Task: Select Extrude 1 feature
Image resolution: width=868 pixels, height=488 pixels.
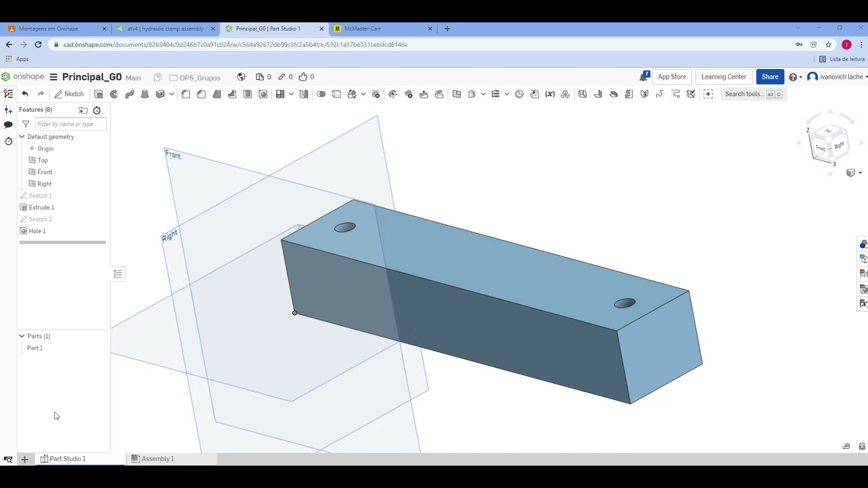Action: (x=41, y=207)
